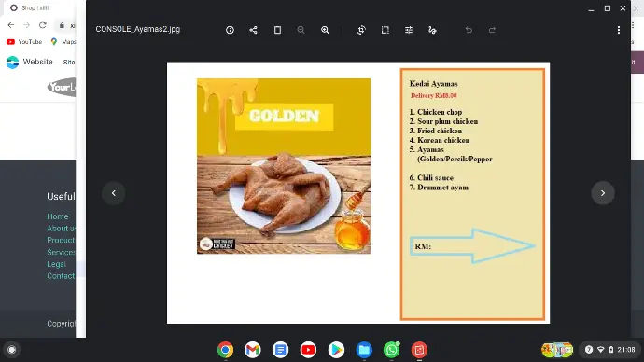Go to the previous image
644x362 pixels.
pyautogui.click(x=114, y=193)
